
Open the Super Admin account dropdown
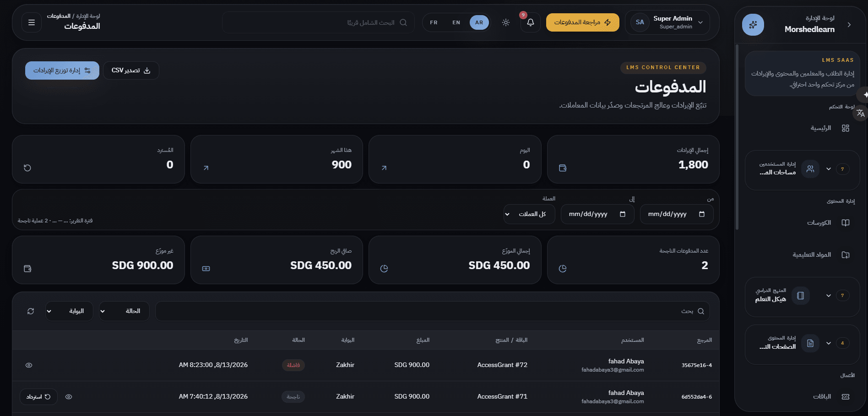click(x=667, y=22)
